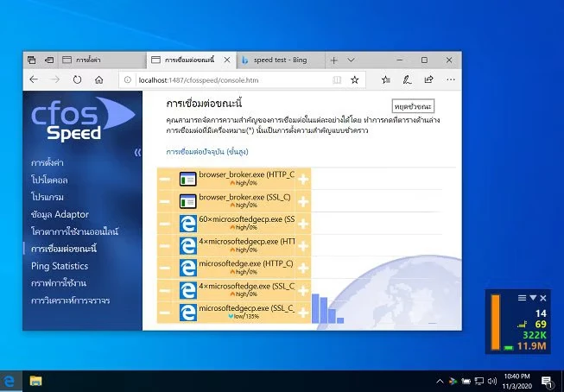Open the cFosSpeed widget hamburger menu
This screenshot has width=564, height=392.
pos(522,297)
